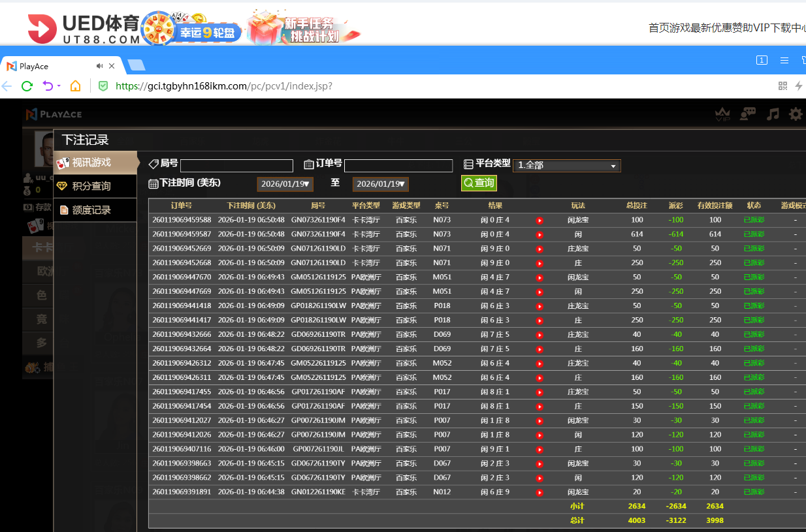Image resolution: width=806 pixels, height=532 pixels.
Task: Open the VIP crown icon
Action: click(x=723, y=114)
